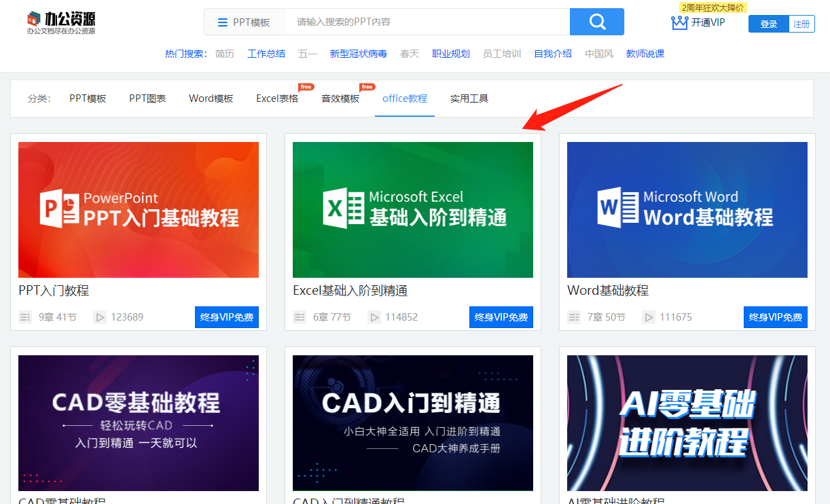Search hot keyword 五一

[x=308, y=54]
